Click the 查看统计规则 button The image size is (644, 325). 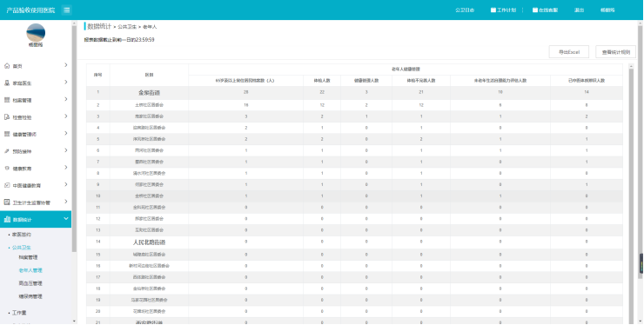[x=615, y=52]
